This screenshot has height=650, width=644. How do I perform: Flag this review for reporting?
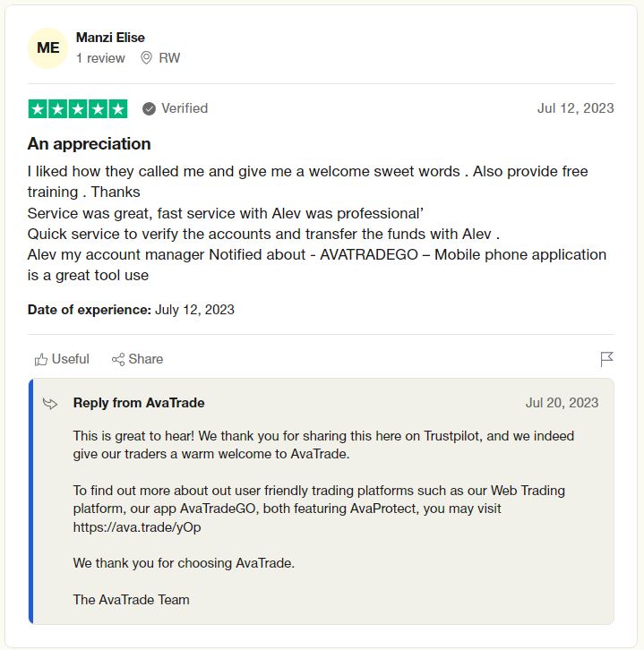click(606, 359)
